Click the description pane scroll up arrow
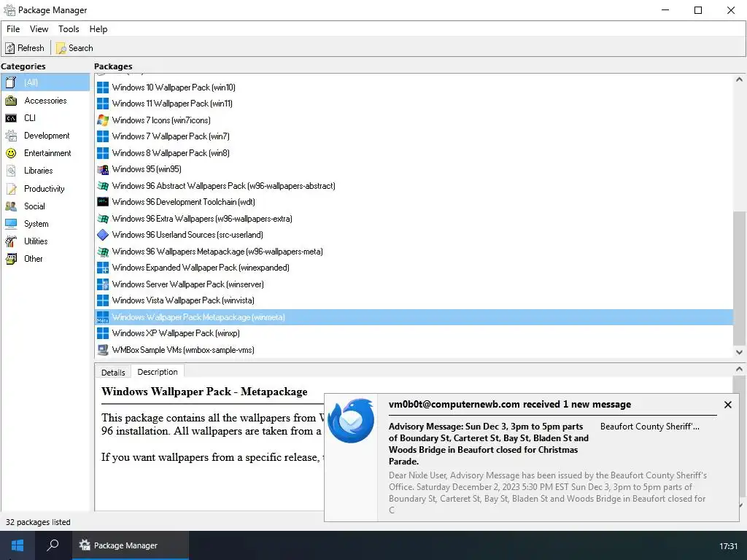Image resolution: width=747 pixels, height=560 pixels. (739, 369)
